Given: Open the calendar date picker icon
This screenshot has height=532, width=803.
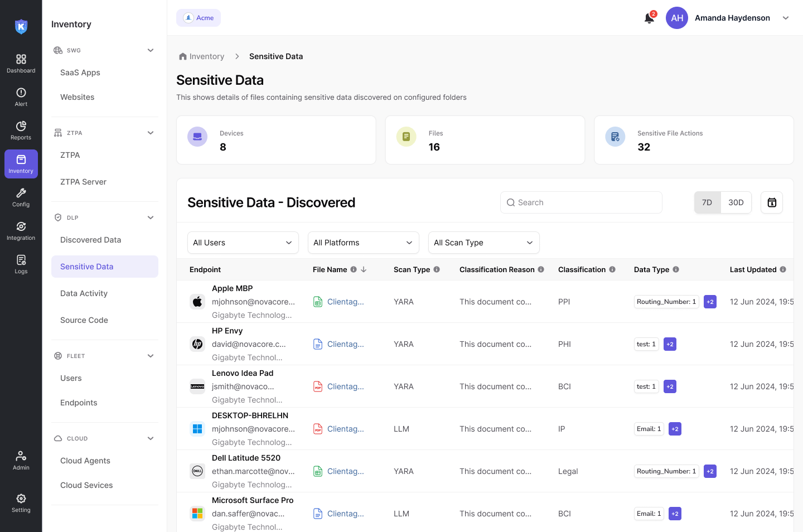Looking at the screenshot, I should (772, 202).
